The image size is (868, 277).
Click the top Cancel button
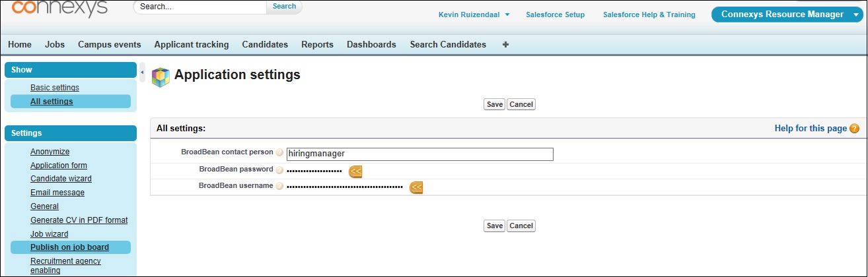coord(521,104)
